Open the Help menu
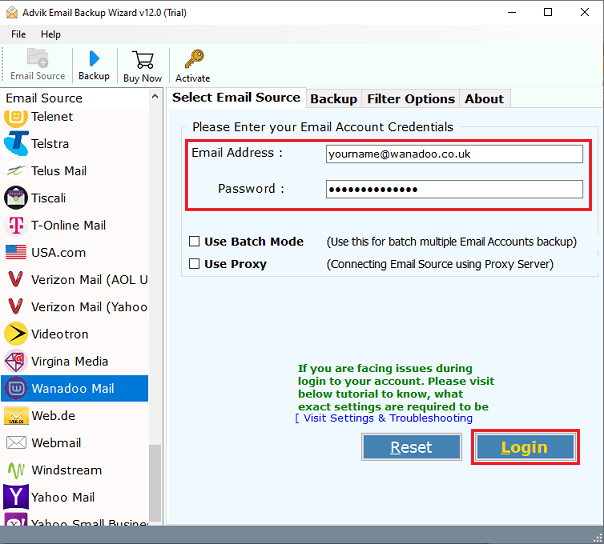This screenshot has height=544, width=604. [x=51, y=34]
